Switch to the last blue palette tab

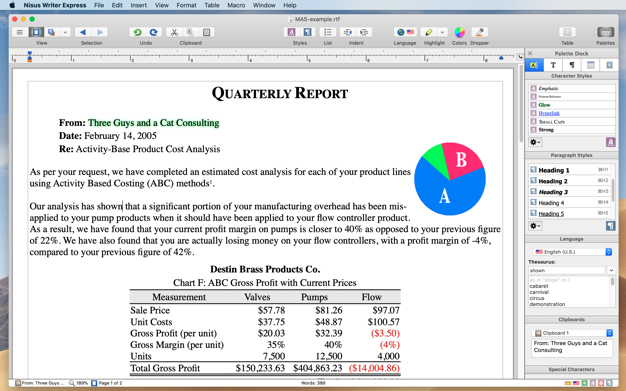click(609, 65)
